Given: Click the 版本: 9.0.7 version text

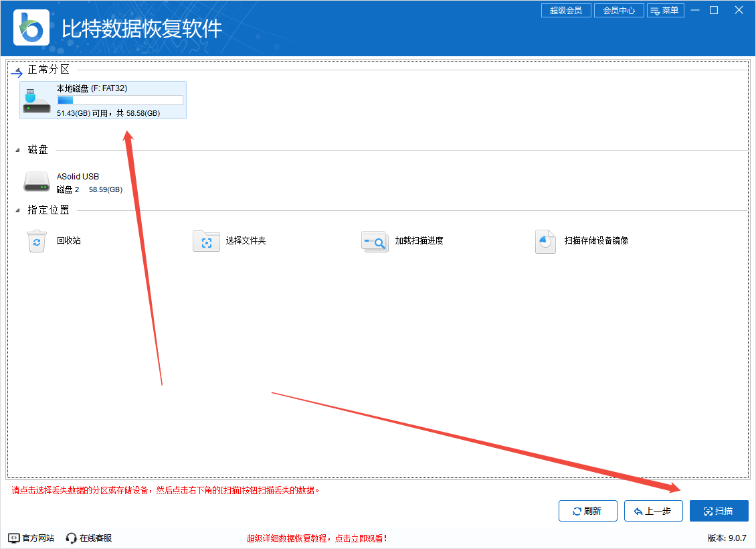Looking at the screenshot, I should [x=727, y=538].
